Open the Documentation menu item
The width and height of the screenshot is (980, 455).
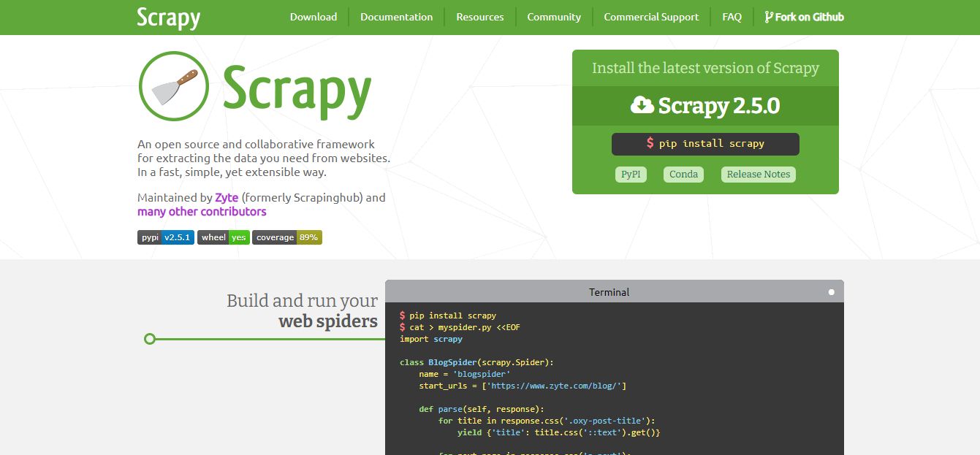click(x=396, y=17)
